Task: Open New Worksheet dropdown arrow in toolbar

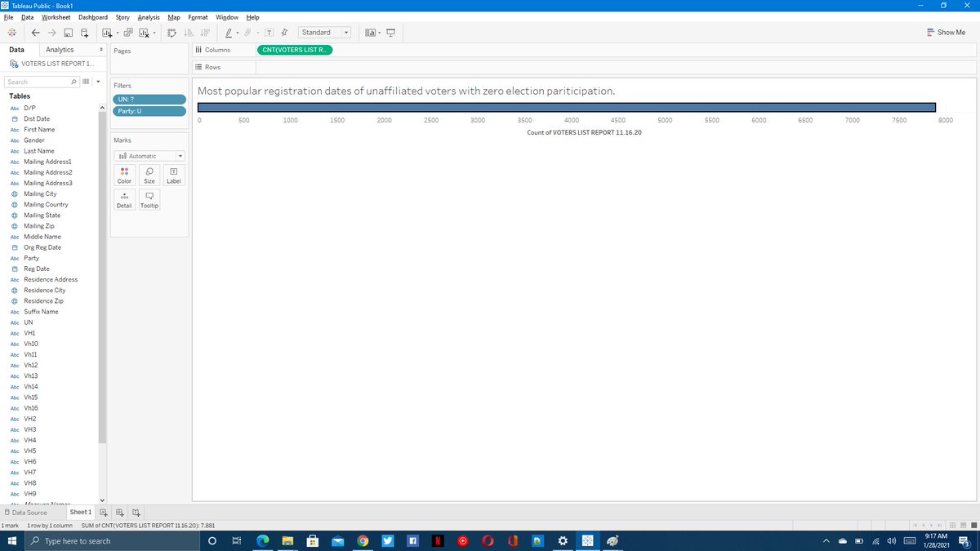Action: point(118,33)
